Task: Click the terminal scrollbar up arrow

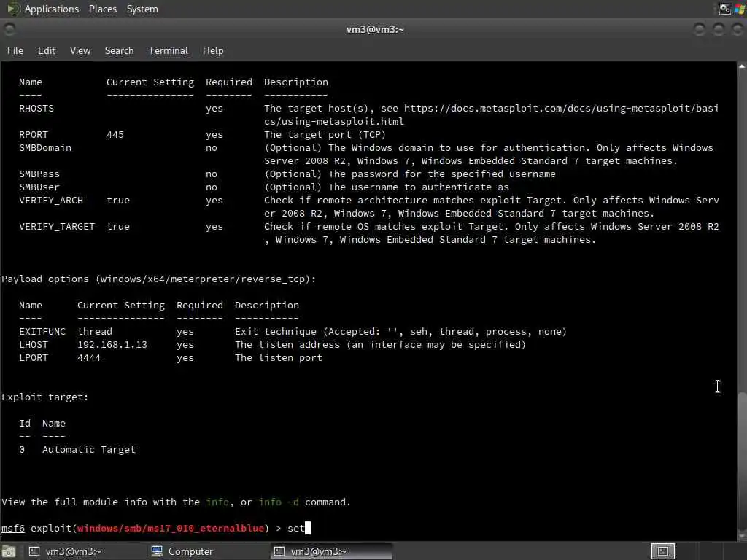Action: point(742,66)
